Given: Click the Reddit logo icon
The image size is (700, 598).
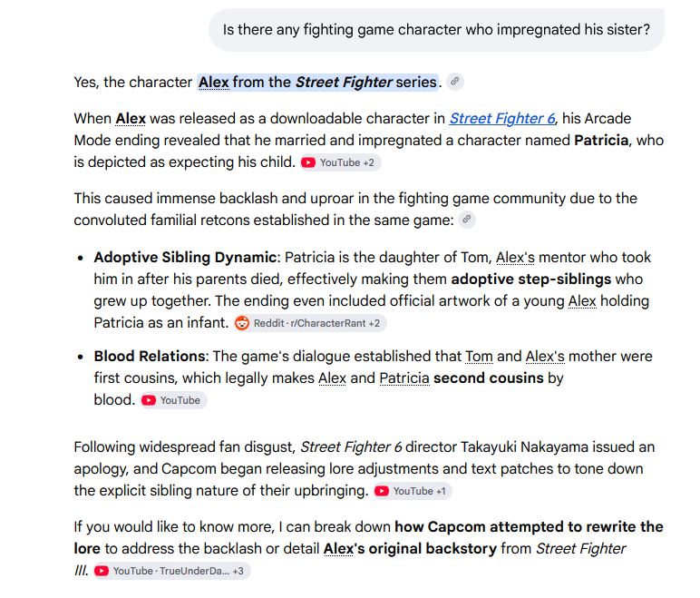Looking at the screenshot, I should 242,323.
